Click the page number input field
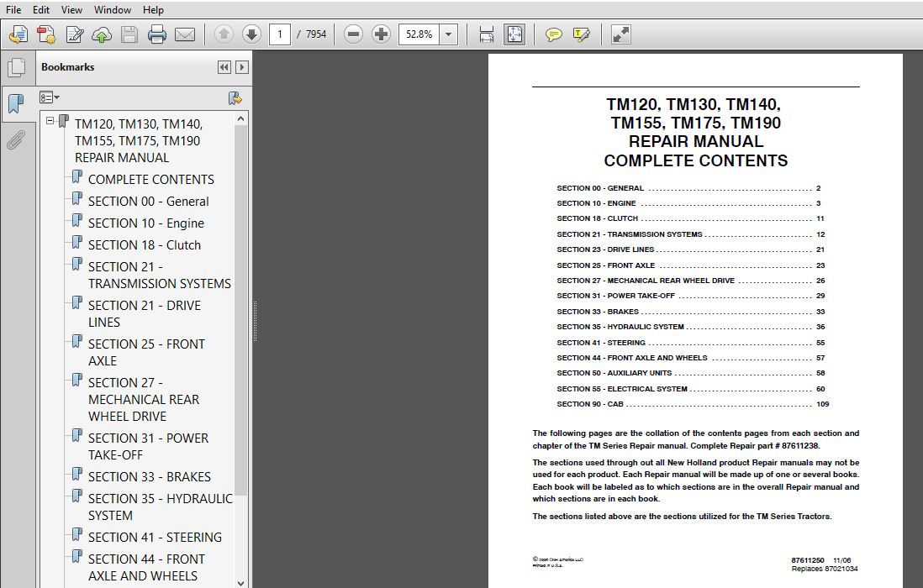This screenshot has height=588, width=923. point(280,34)
